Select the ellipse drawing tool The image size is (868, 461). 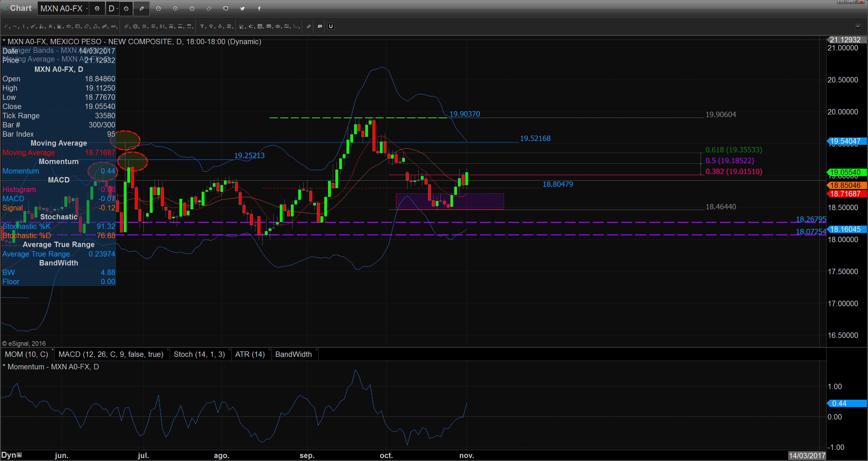pos(68,26)
